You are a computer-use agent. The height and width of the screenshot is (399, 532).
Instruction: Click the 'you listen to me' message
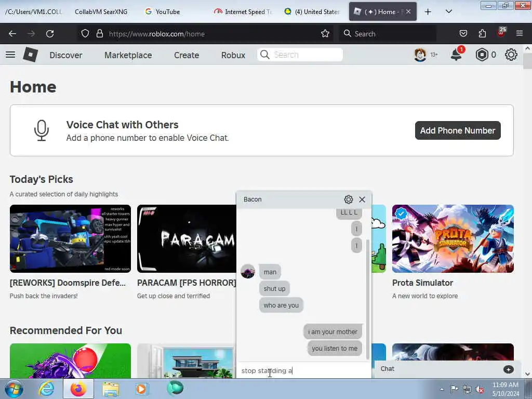[x=335, y=348]
